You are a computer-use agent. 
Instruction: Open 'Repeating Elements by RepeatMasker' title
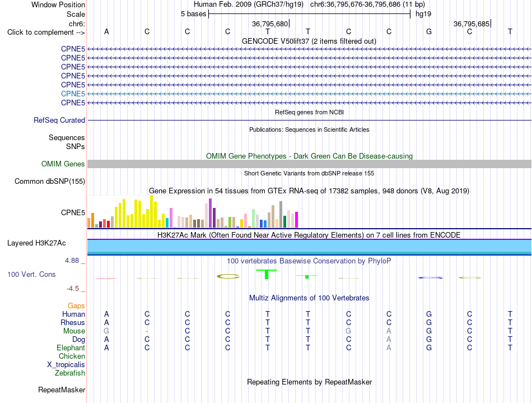[x=309, y=382]
